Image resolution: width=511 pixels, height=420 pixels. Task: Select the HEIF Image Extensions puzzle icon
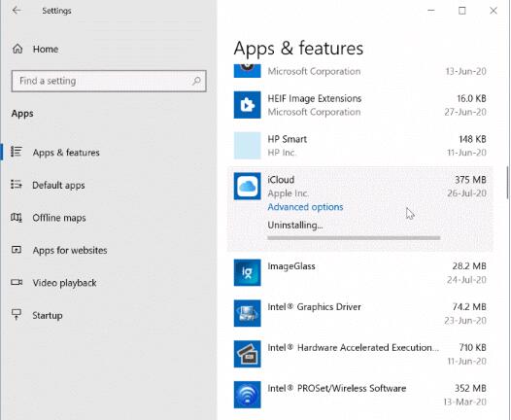click(247, 105)
